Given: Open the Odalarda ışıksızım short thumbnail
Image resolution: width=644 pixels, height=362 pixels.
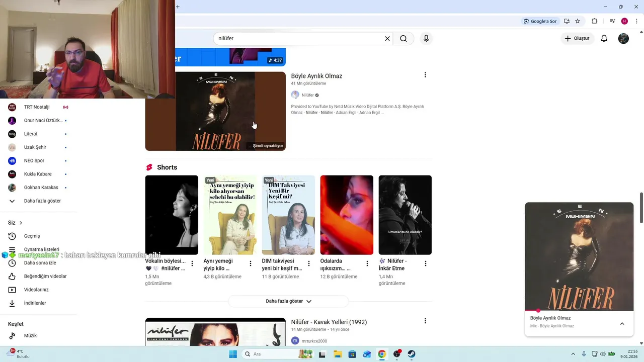Looking at the screenshot, I should tap(347, 215).
